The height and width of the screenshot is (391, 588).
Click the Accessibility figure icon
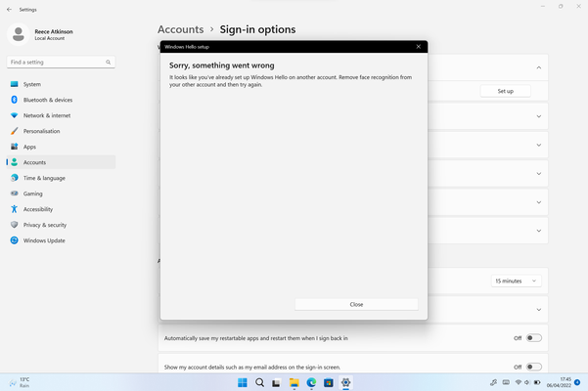(15, 209)
